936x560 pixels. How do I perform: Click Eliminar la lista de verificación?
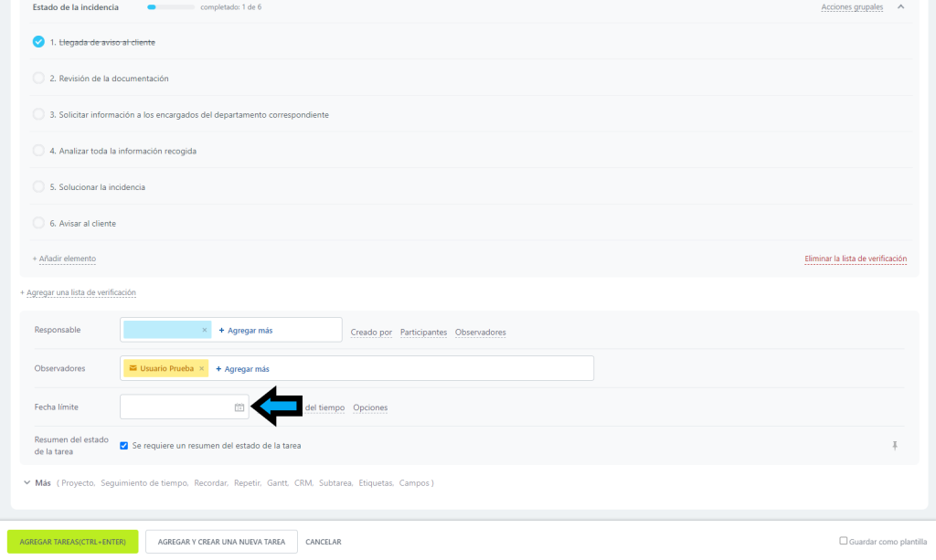(x=855, y=259)
